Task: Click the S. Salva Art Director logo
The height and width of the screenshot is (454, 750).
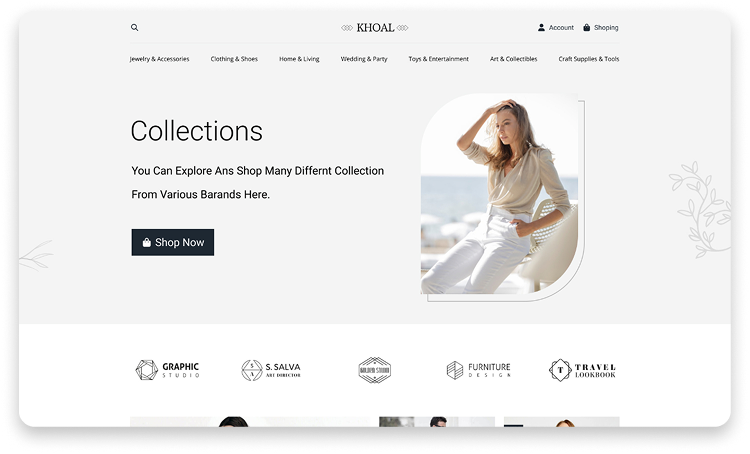Action: tap(271, 370)
